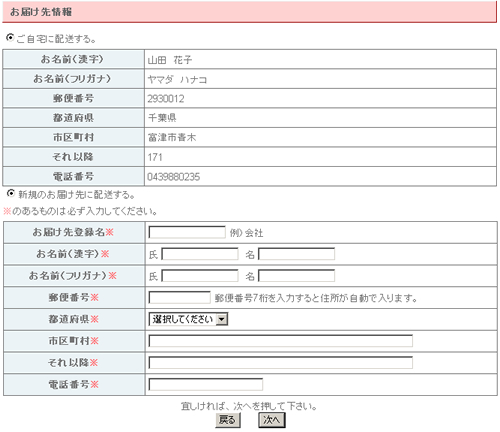500x432 pixels.
Task: Focus the お届け先登録名 input field
Action: tap(187, 232)
